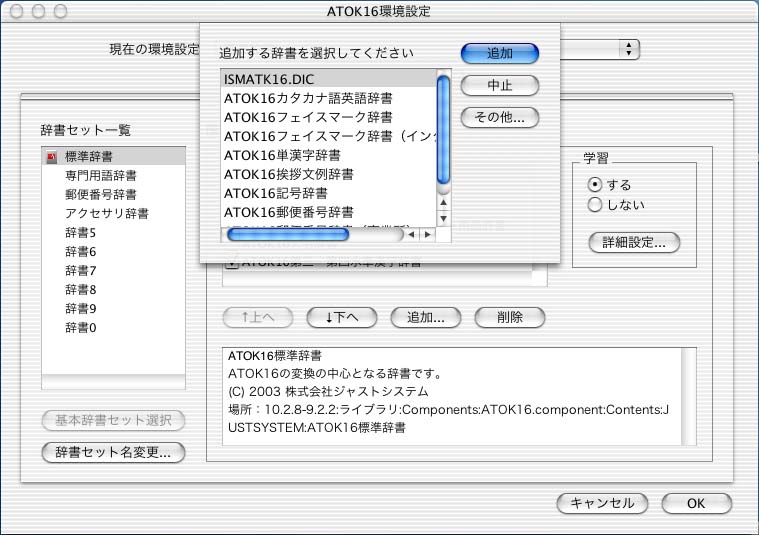759x535 pixels.
Task: Select 専門用語辞書 dictionary set
Action: click(x=113, y=175)
